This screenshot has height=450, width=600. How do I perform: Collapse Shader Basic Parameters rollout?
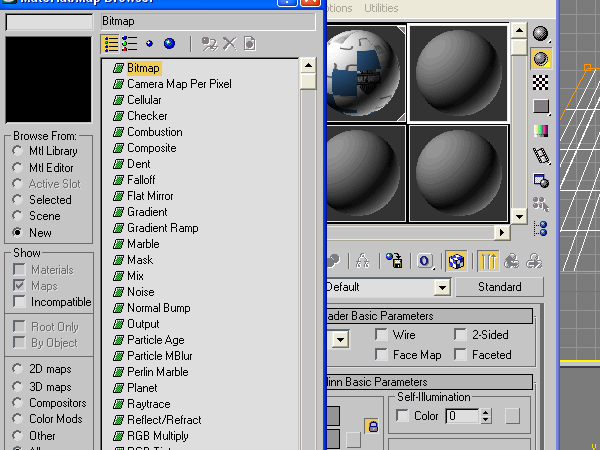tap(429, 316)
